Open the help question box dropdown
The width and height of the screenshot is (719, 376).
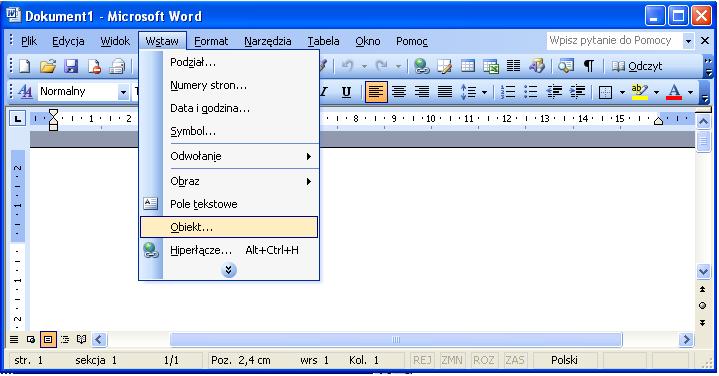click(x=688, y=41)
